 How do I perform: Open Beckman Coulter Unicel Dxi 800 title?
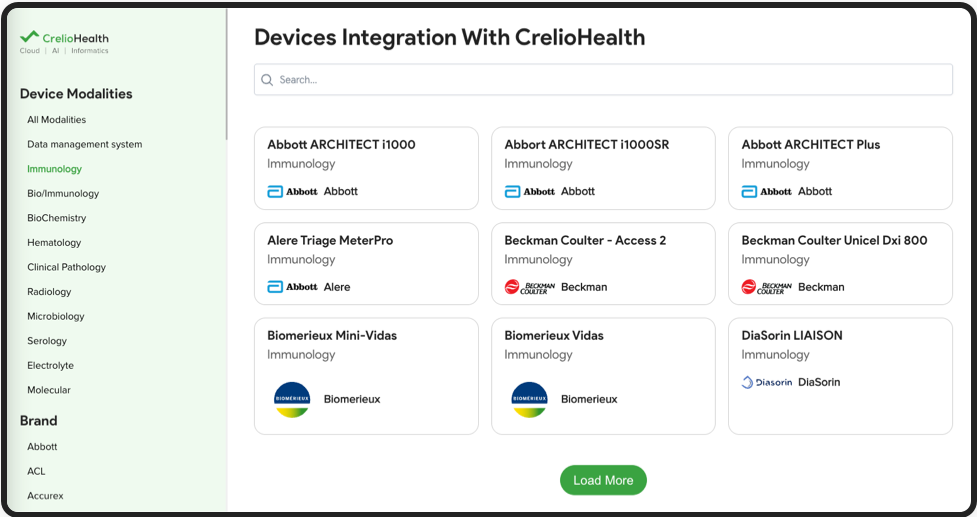(834, 240)
